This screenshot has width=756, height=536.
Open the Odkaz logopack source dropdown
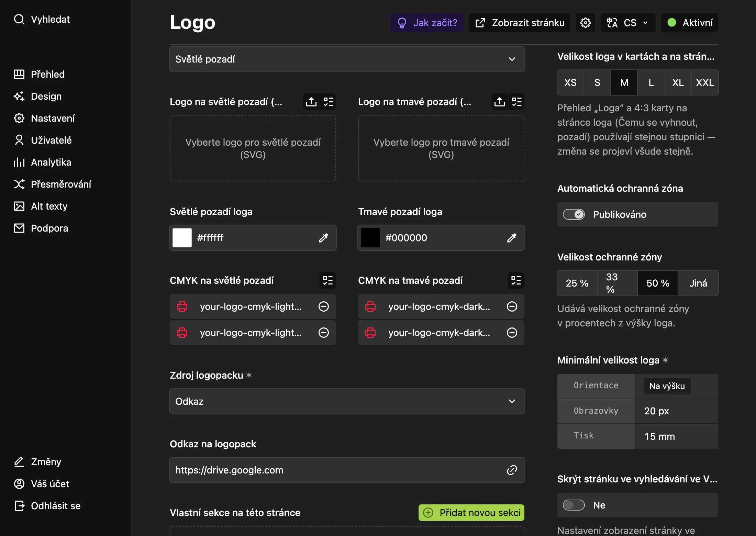coord(347,401)
